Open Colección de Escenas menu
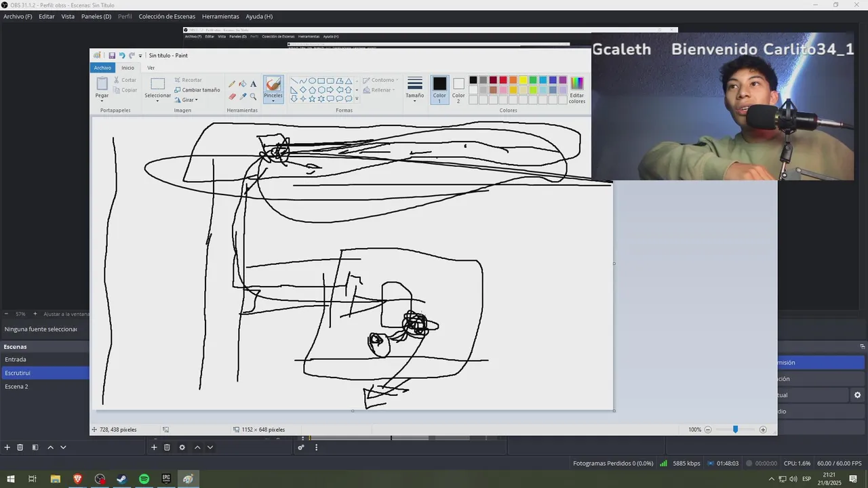 pyautogui.click(x=167, y=16)
